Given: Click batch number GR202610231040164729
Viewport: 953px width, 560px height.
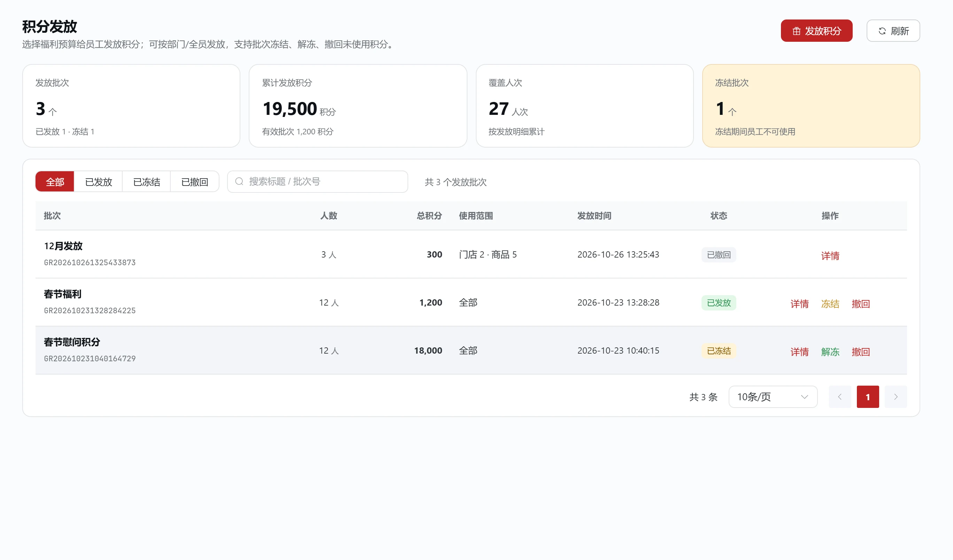Looking at the screenshot, I should click(x=90, y=358).
